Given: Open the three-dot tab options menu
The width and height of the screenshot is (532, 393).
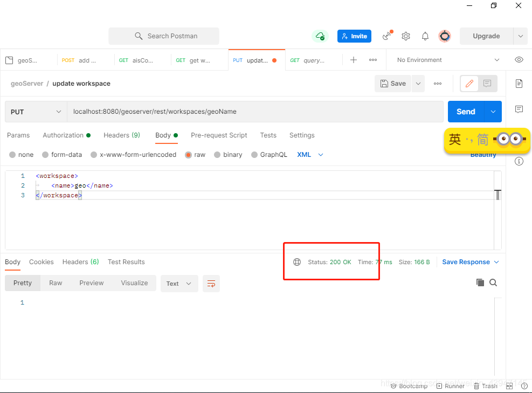Looking at the screenshot, I should 373,60.
